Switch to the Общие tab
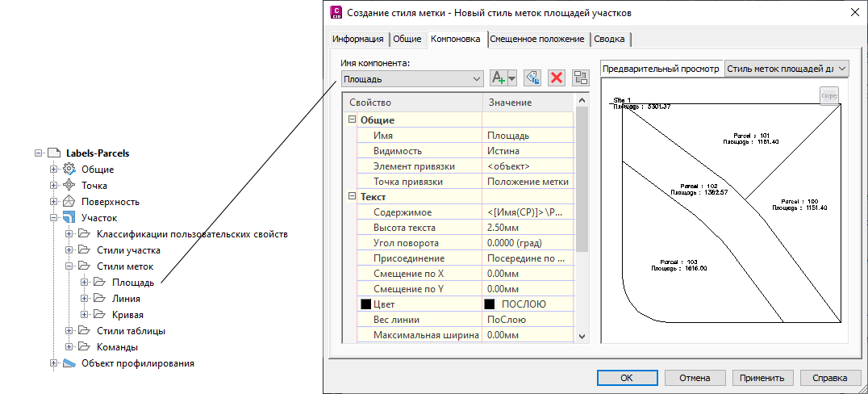 (407, 39)
